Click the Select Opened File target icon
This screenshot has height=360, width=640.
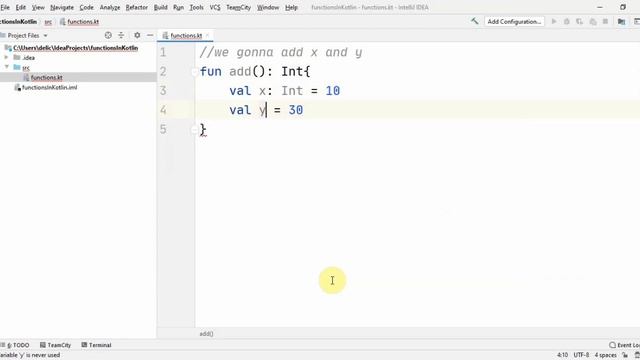pos(108,36)
